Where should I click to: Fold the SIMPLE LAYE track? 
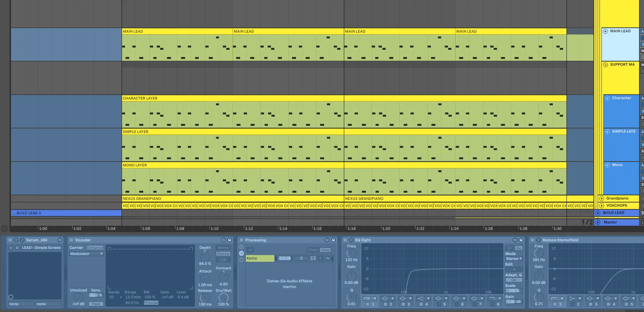pos(607,131)
